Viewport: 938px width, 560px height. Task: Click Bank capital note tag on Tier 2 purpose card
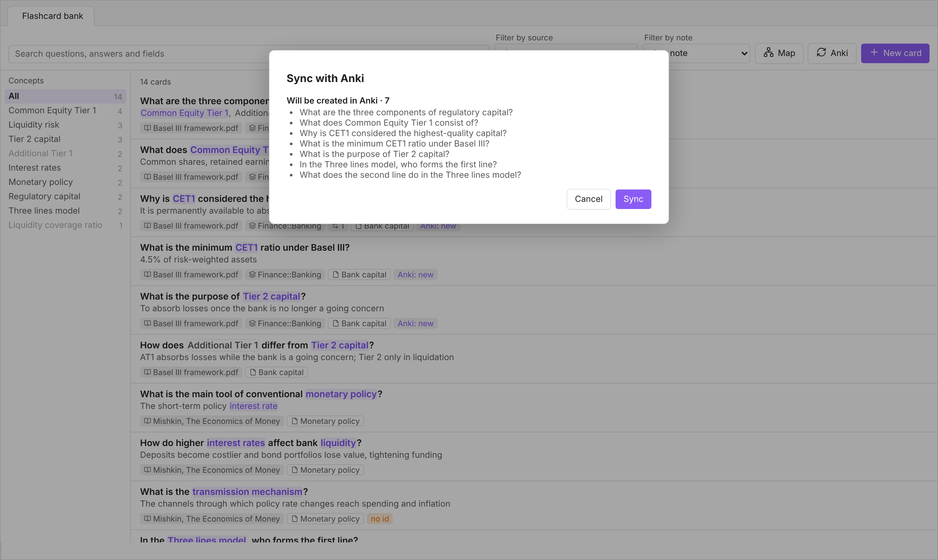click(x=359, y=323)
